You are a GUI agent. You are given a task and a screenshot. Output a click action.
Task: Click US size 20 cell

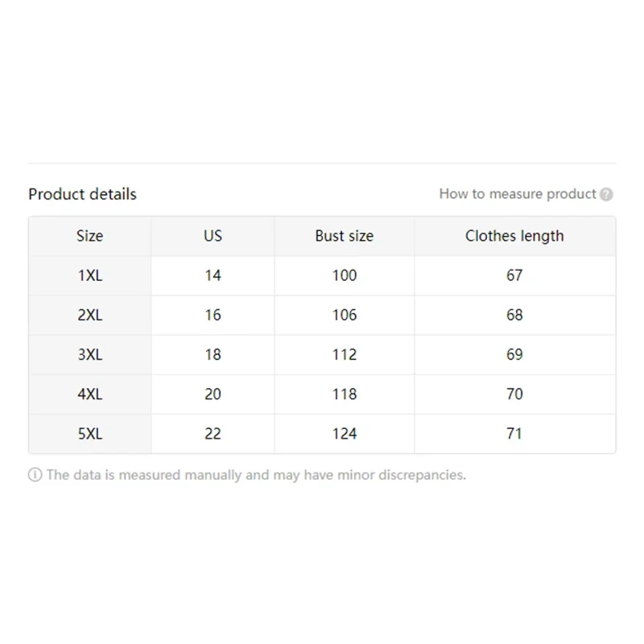[x=213, y=394]
